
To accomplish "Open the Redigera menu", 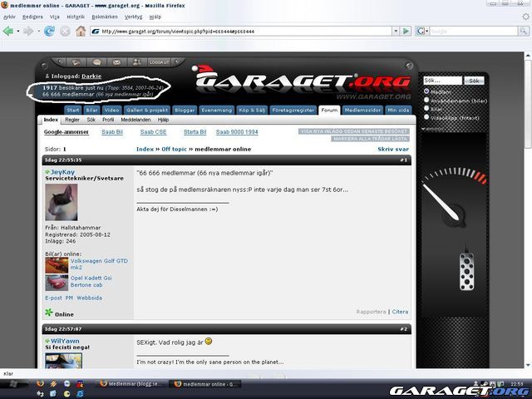I will click(x=32, y=17).
